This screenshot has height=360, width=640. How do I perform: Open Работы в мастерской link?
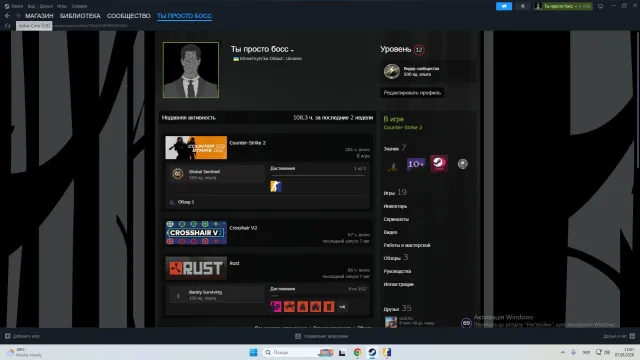point(407,245)
